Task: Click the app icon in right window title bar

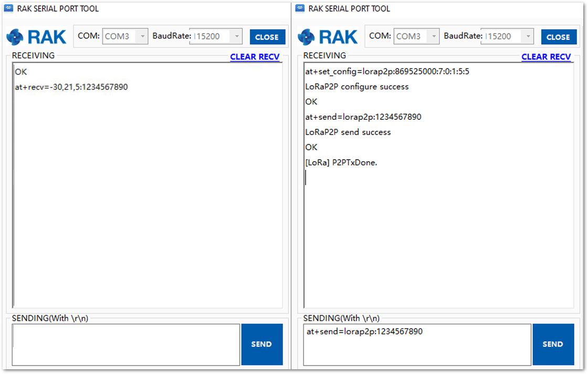Action: (300, 8)
